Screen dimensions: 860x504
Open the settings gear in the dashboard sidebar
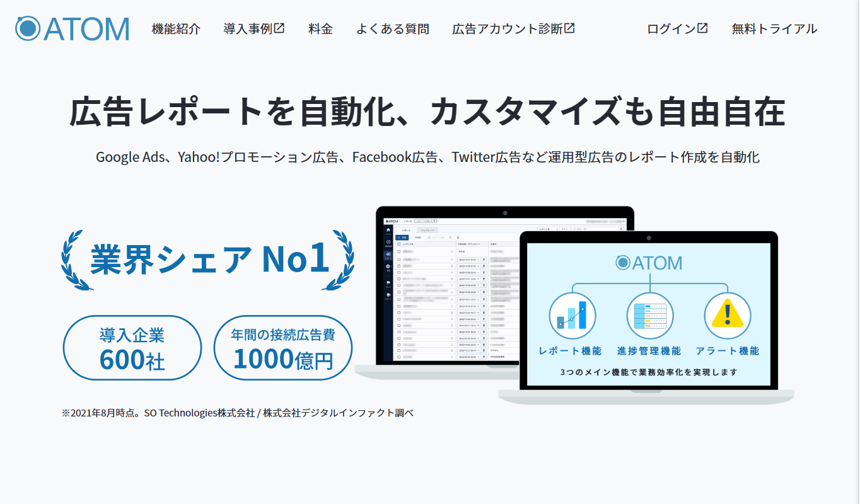tap(388, 266)
